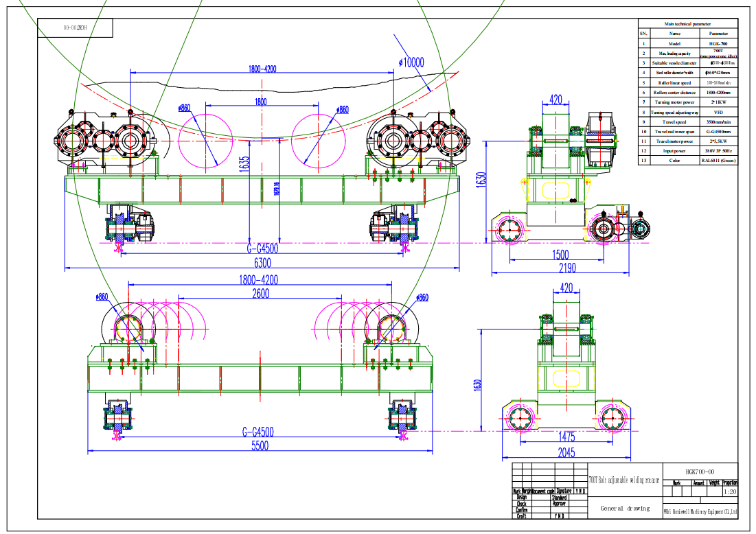756x534 pixels.
Task: Click the HGK700-00 drawing number
Action: coord(700,472)
